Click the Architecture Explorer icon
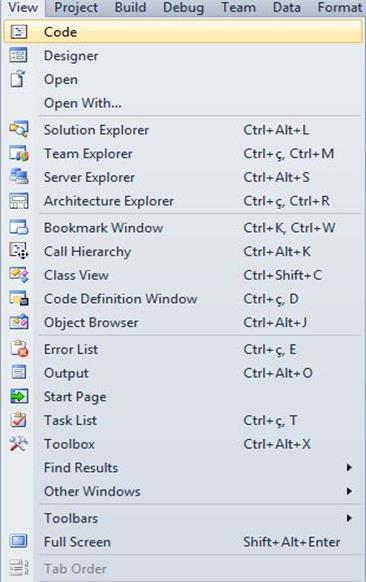The image size is (366, 582). 19,201
